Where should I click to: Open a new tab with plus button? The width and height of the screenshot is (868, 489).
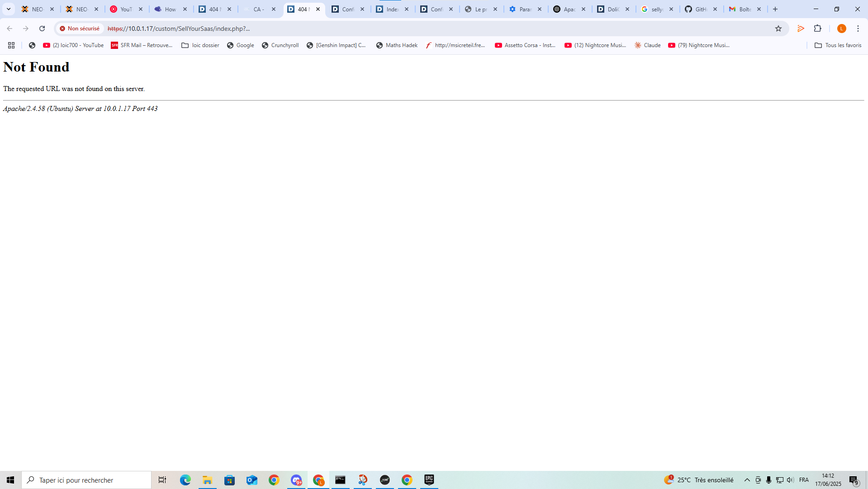(775, 9)
